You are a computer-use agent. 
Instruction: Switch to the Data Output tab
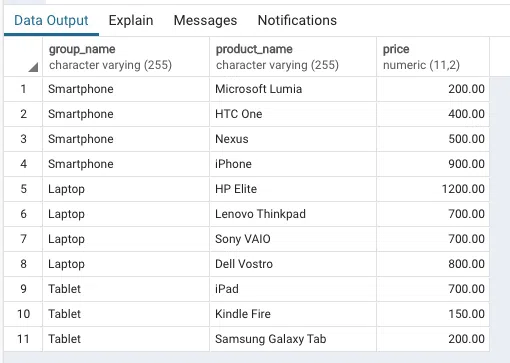click(x=51, y=20)
